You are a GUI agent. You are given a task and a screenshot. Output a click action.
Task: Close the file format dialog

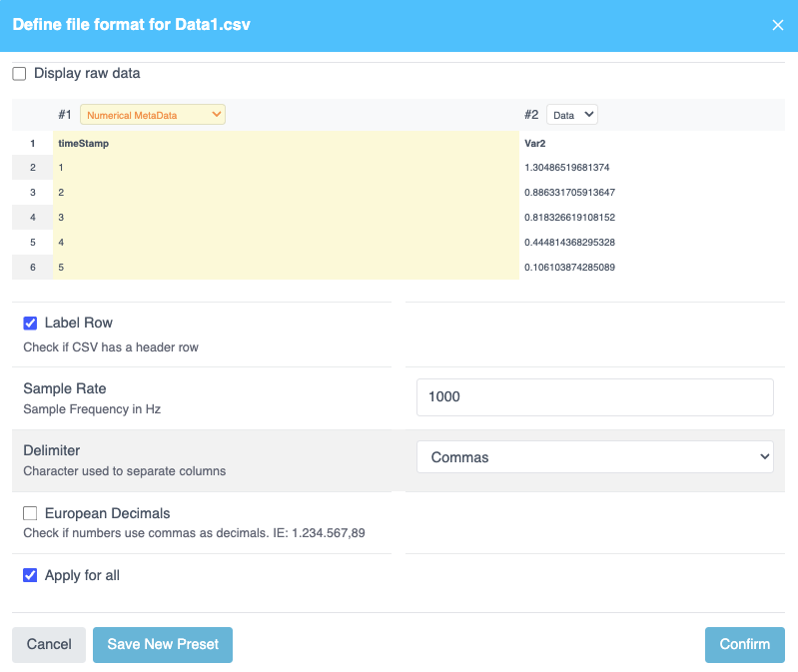click(777, 25)
